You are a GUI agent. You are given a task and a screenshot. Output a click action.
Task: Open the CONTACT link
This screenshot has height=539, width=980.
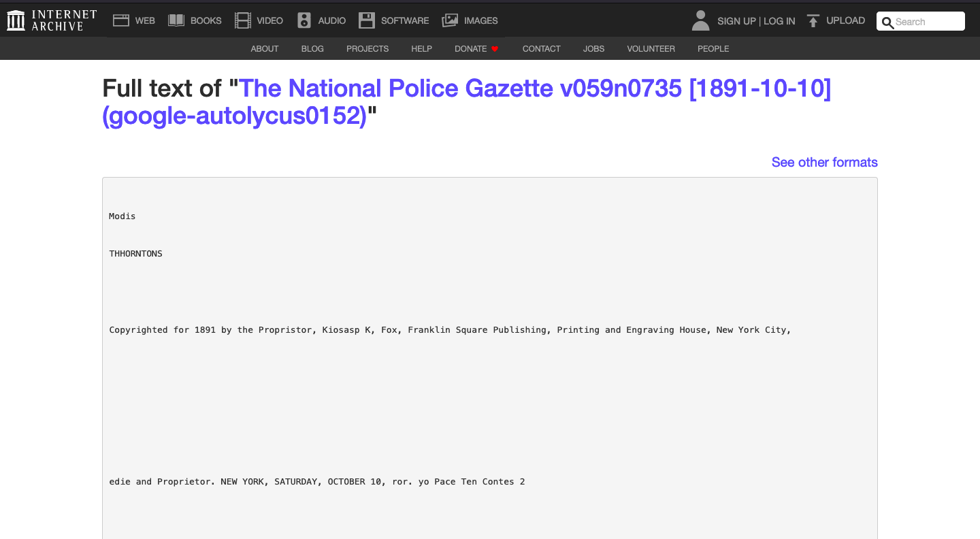(x=542, y=49)
